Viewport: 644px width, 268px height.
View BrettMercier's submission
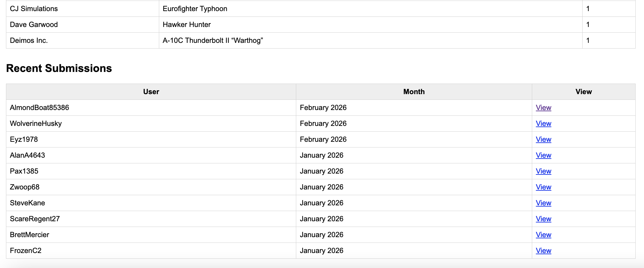543,235
